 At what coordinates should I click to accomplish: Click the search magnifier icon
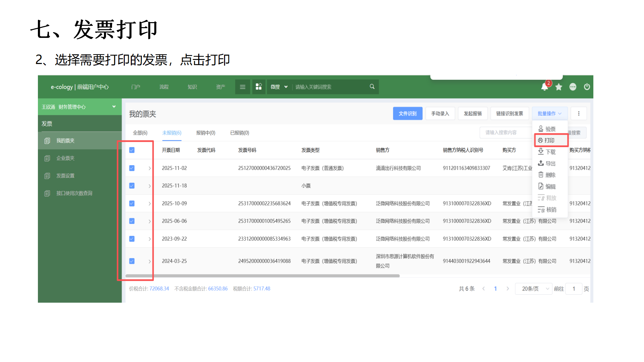tap(372, 86)
